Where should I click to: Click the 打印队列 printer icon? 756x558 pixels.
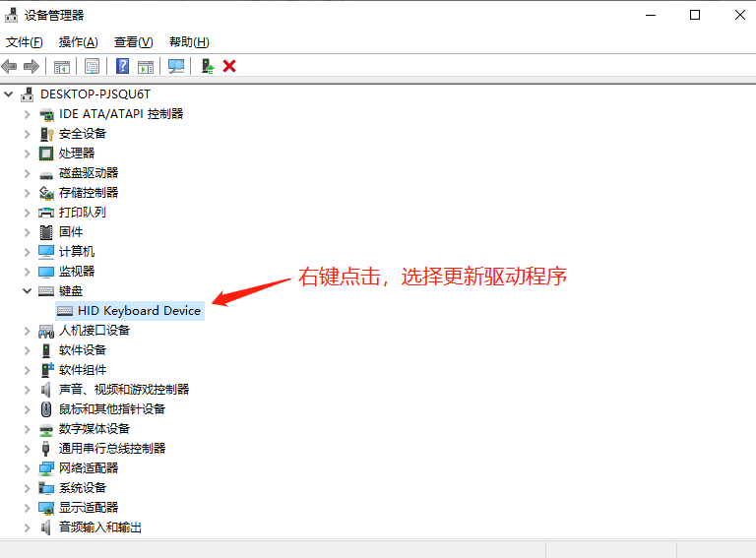tap(46, 213)
